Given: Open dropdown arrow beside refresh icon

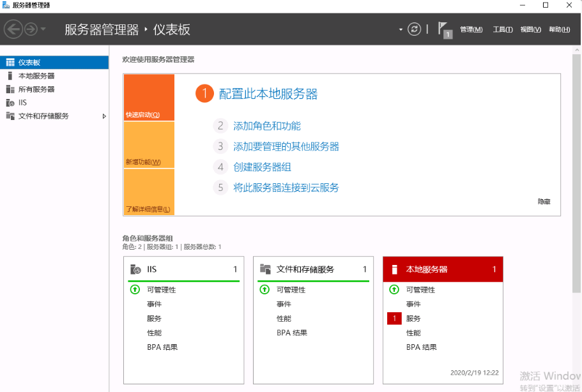Looking at the screenshot, I should click(x=401, y=29).
